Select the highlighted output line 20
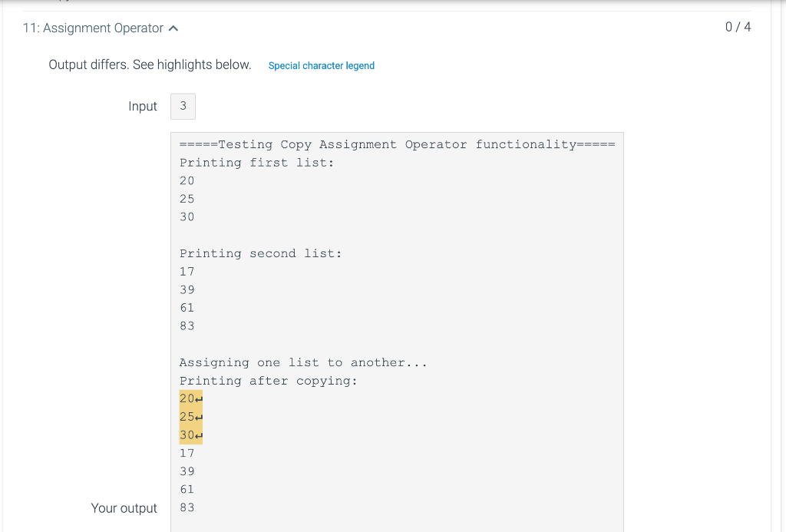The image size is (786, 532). click(187, 398)
